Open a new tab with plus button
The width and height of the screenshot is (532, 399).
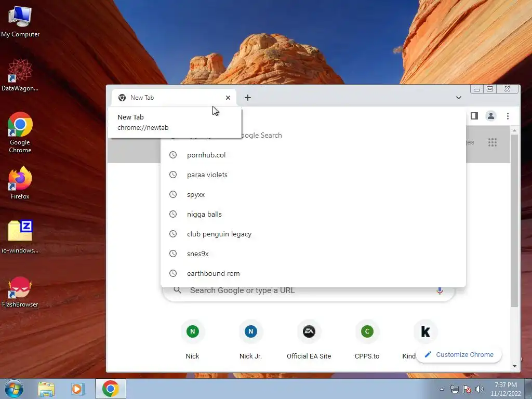click(x=248, y=98)
